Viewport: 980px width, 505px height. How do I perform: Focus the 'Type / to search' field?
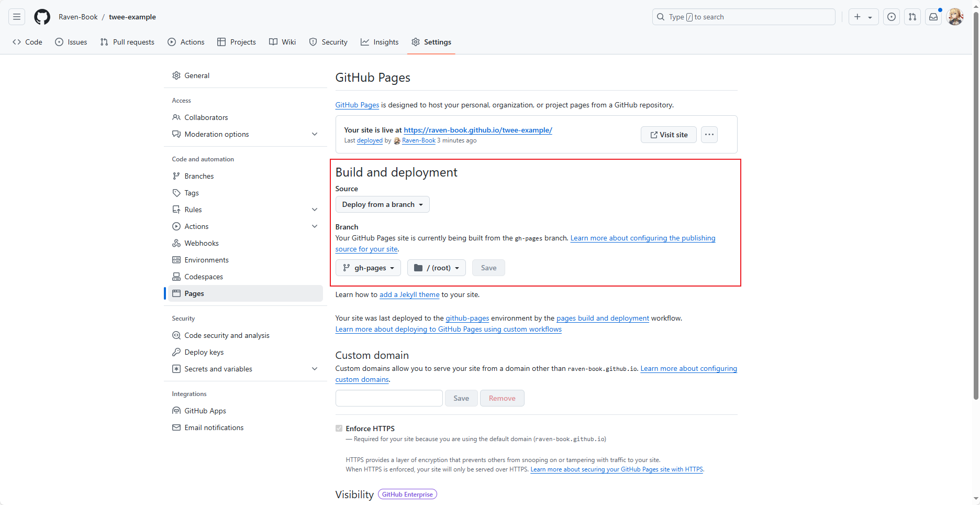click(743, 17)
